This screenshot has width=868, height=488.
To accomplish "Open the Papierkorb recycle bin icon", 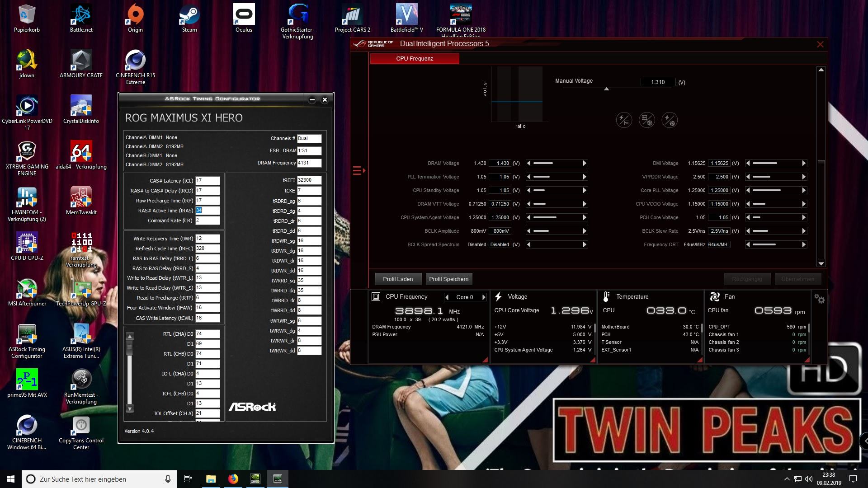I will (27, 19).
